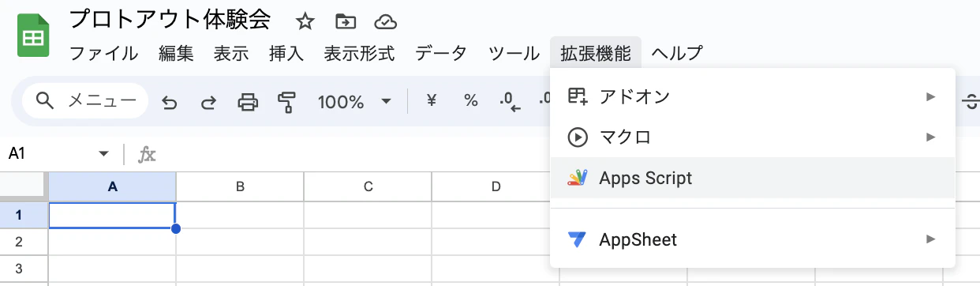Choose AppSheet menu entry
Viewport: 980px width, 286px height.
coord(753,239)
